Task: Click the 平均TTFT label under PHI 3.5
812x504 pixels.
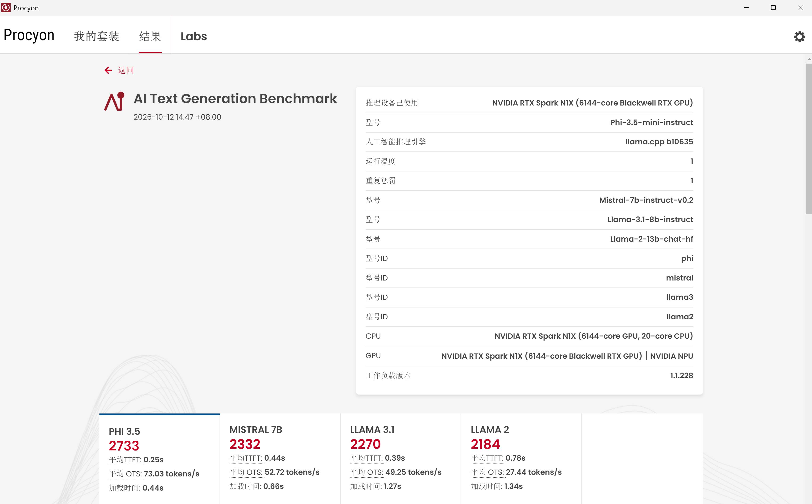Action: click(x=125, y=460)
